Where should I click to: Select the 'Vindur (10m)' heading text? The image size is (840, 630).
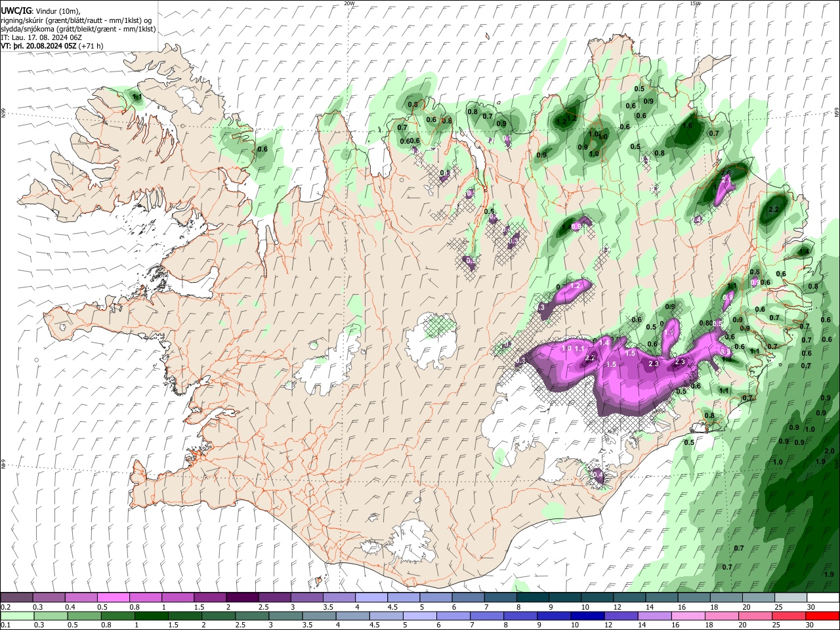(x=56, y=11)
